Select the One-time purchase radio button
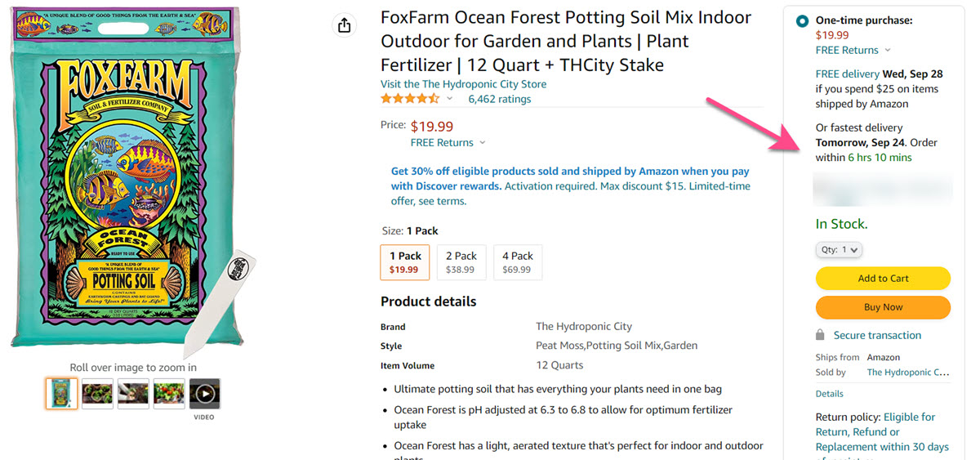980x460 pixels. pyautogui.click(x=801, y=21)
